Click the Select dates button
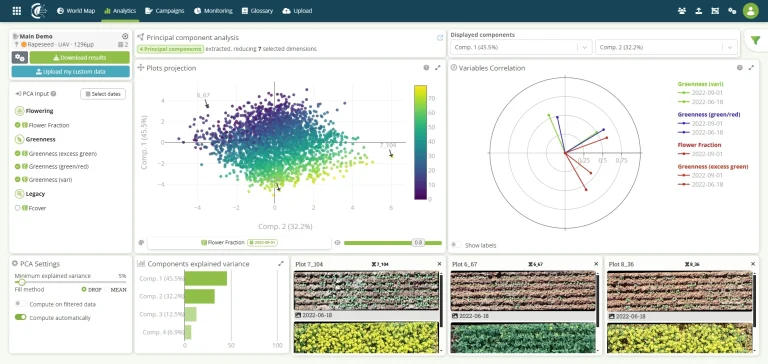Screen dimensions: 768x364 [103, 94]
